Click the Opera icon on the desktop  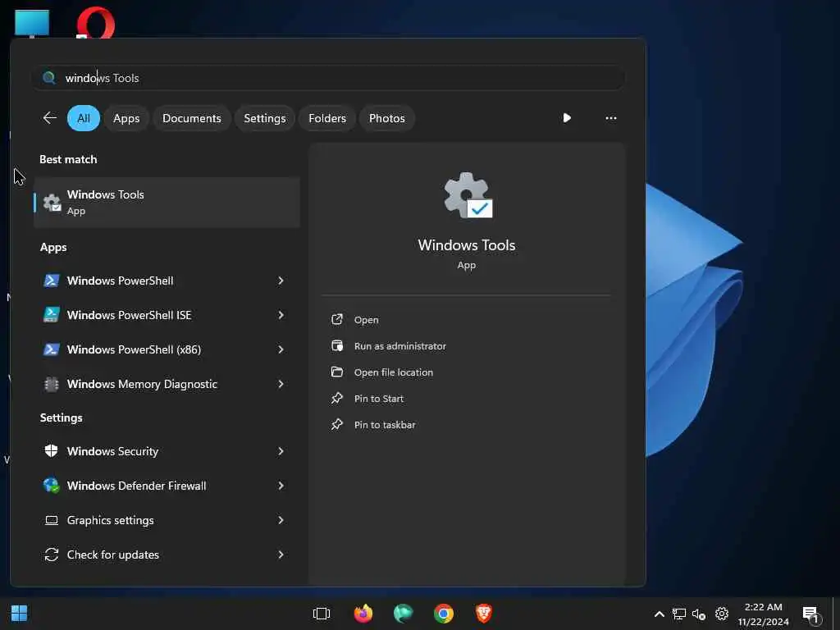coord(95,22)
